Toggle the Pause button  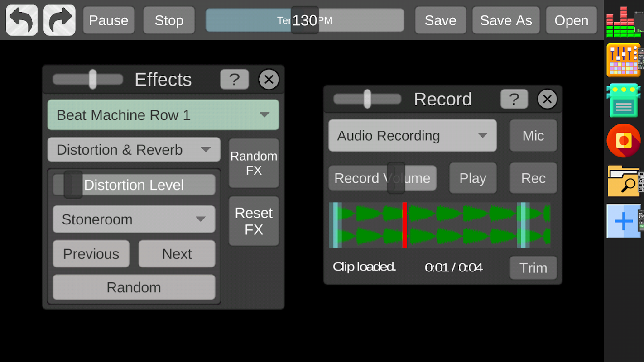pyautogui.click(x=109, y=20)
